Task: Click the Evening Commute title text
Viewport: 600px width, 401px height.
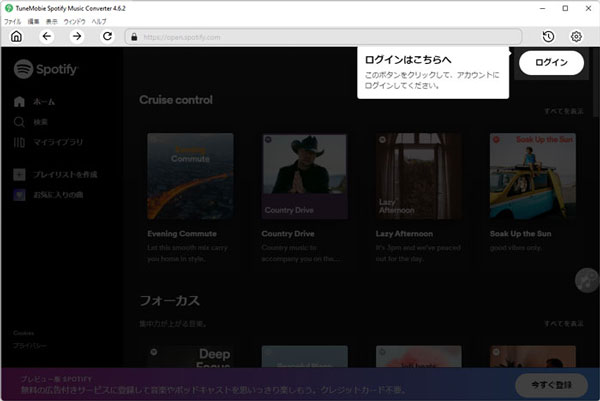Action: point(182,234)
